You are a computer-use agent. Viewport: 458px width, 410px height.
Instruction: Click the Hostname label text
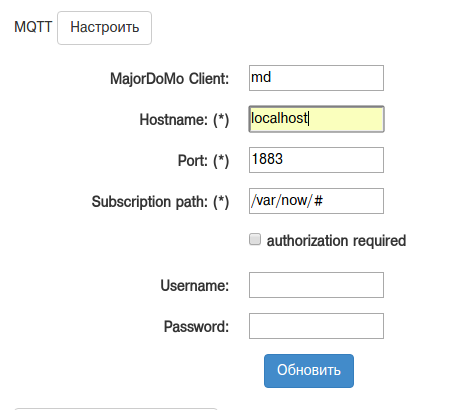(174, 120)
